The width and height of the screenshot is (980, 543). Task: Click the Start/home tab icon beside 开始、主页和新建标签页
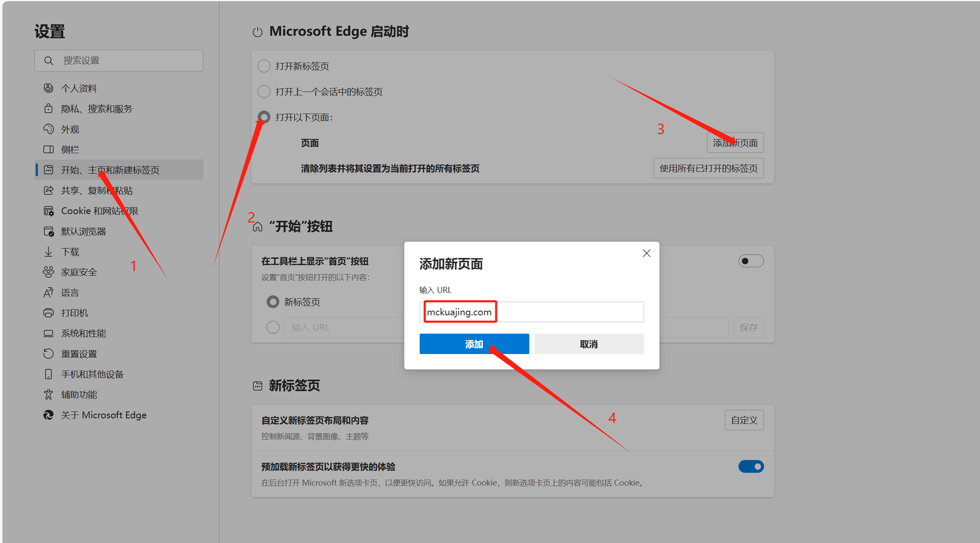click(x=48, y=170)
